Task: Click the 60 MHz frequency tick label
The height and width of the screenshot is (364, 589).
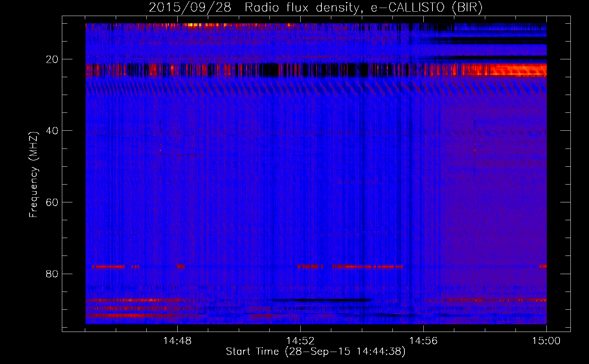Action: click(x=52, y=202)
